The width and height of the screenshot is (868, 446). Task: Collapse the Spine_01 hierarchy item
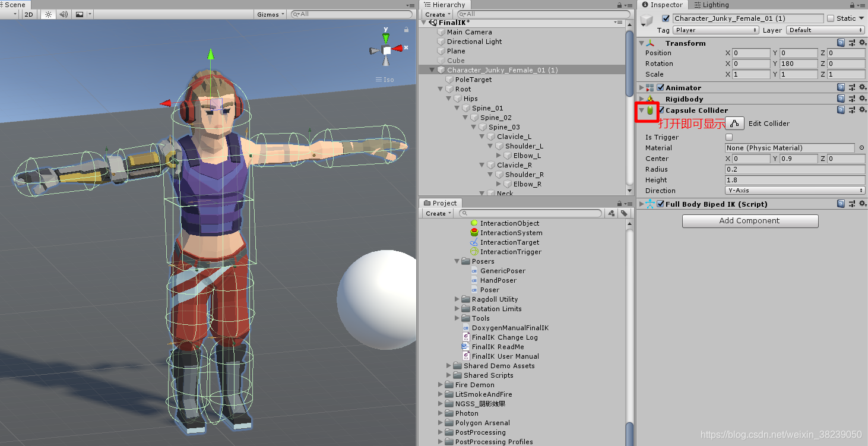click(457, 107)
